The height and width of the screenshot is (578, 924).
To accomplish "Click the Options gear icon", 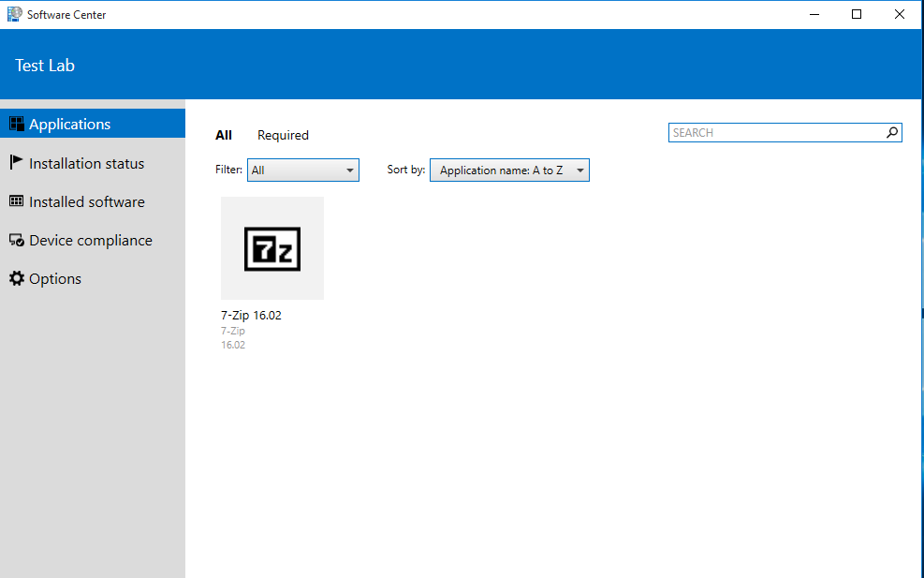I will (x=17, y=278).
